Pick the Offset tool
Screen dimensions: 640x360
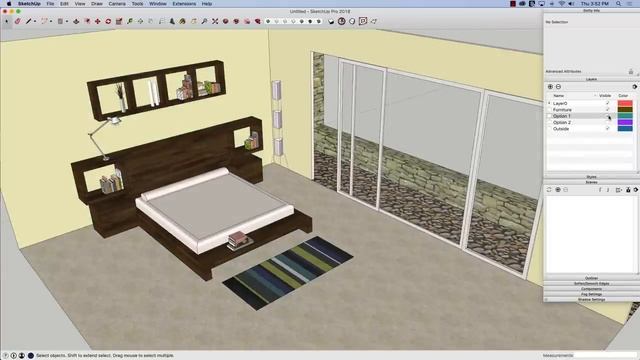tap(87, 21)
